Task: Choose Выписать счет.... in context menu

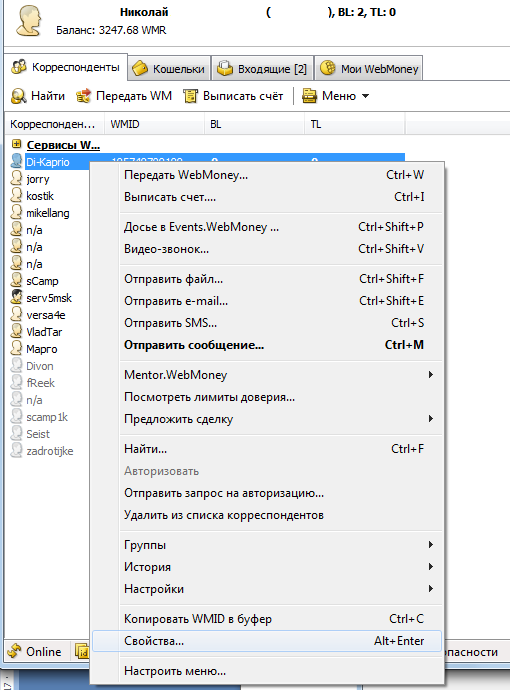Action: click(267, 197)
